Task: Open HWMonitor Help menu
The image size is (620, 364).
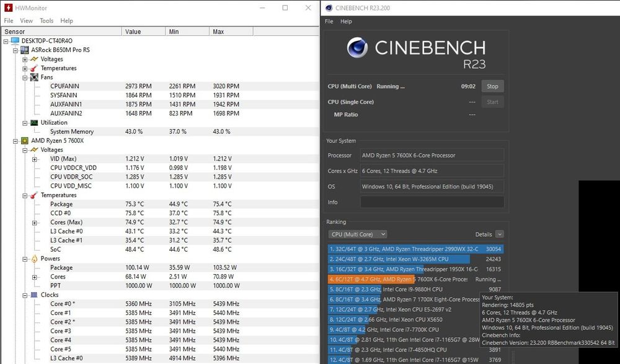Action: click(x=66, y=20)
